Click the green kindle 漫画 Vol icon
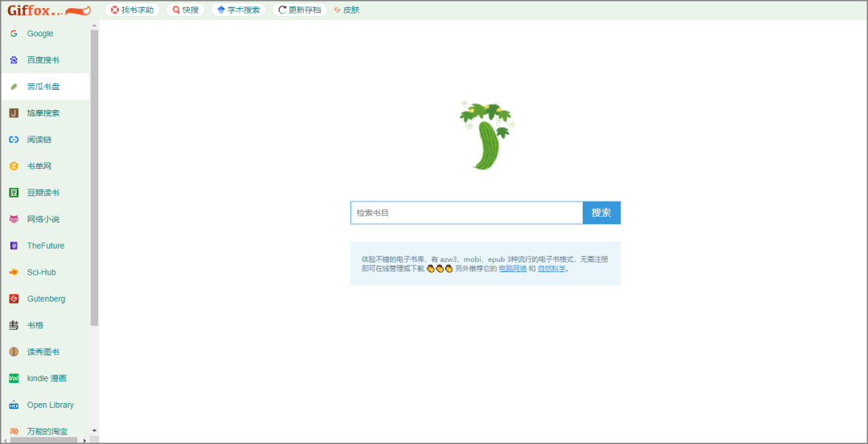 14,378
